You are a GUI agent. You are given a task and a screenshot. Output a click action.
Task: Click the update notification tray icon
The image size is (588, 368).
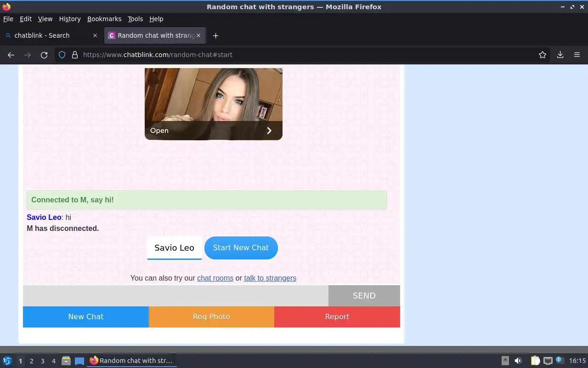[560, 360]
